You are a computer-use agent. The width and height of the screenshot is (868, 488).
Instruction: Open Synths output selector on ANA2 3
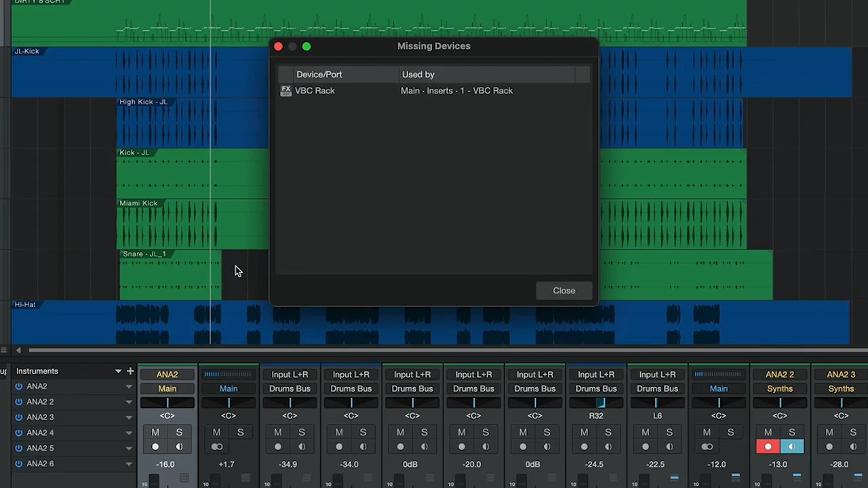pos(841,389)
